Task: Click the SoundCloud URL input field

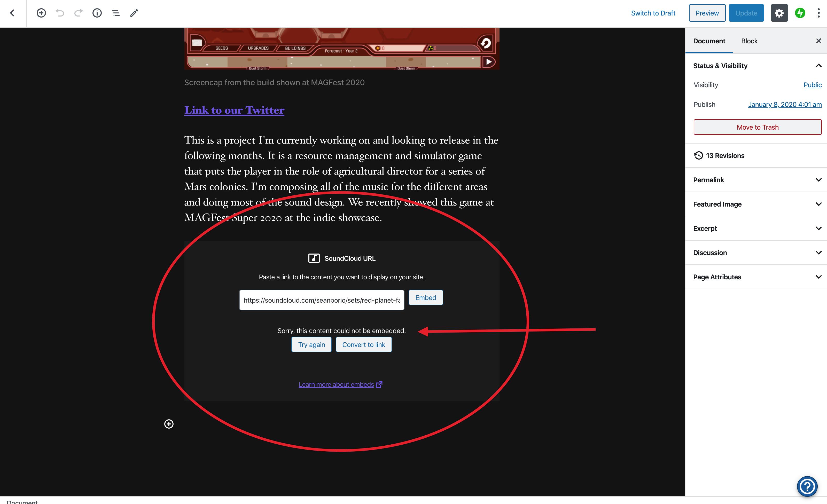Action: pos(321,300)
